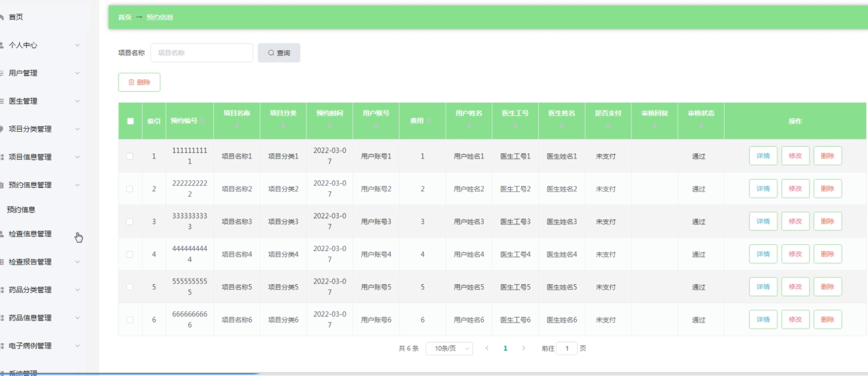Image resolution: width=868 pixels, height=376 pixels.
Task: Sort by the 是否支付 column arrows
Action: [608, 126]
